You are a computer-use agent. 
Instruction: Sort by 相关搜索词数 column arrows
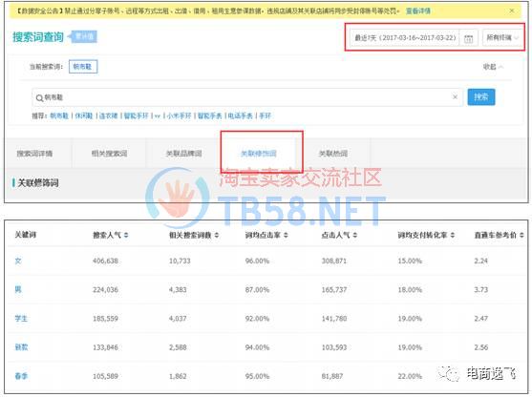click(217, 235)
